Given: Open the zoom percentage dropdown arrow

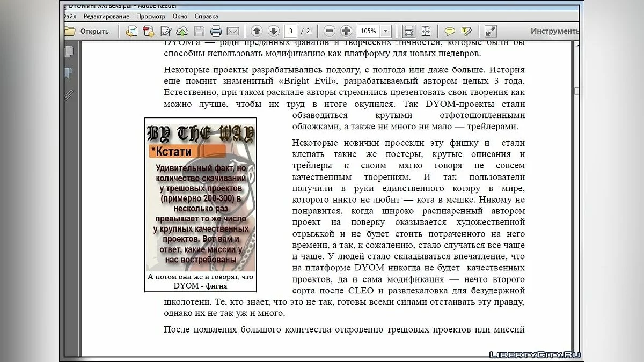Looking at the screenshot, I should click(x=385, y=31).
